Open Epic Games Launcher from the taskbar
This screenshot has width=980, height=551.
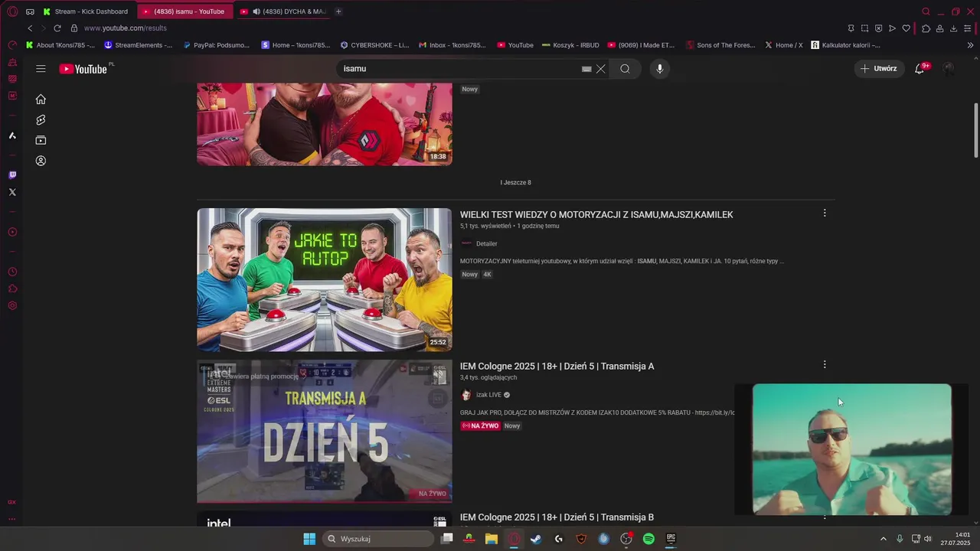tap(671, 539)
